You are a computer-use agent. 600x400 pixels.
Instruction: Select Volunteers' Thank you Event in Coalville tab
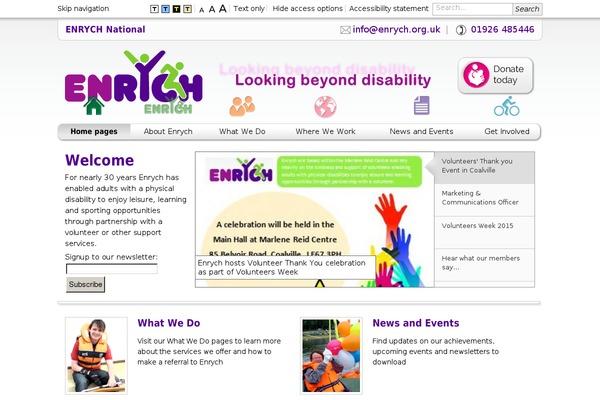[x=484, y=168]
